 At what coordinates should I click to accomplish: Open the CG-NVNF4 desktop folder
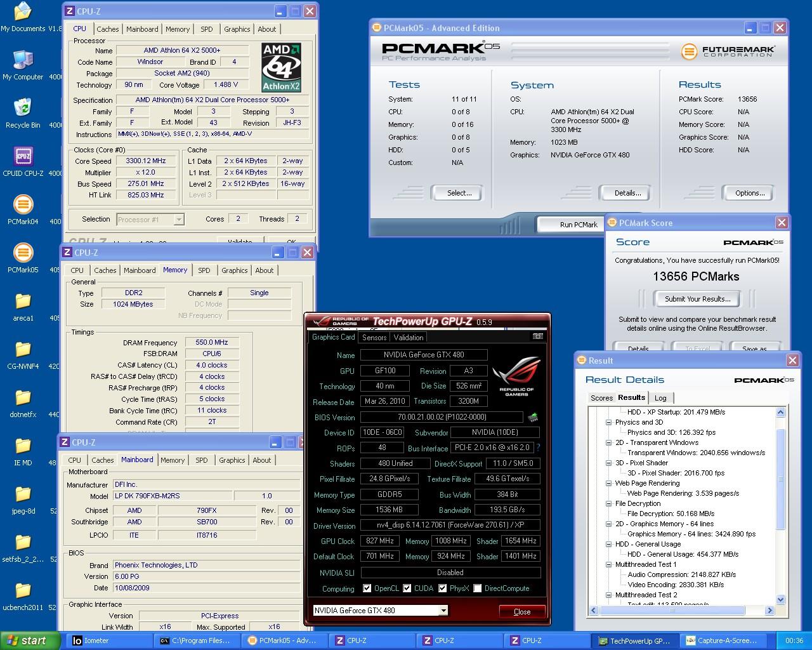coord(23,355)
